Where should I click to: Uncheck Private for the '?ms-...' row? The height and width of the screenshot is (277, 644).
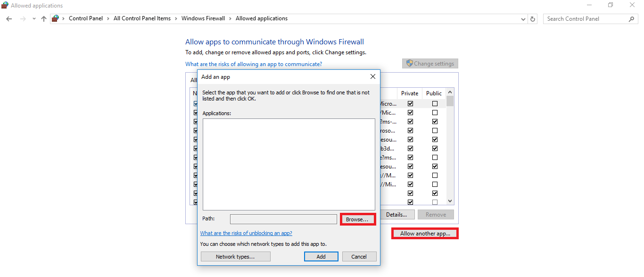(x=410, y=122)
